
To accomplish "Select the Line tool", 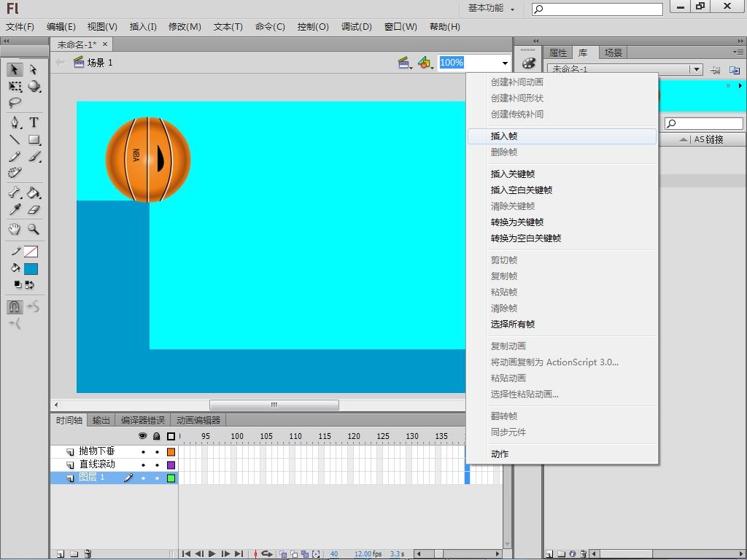I will point(15,139).
